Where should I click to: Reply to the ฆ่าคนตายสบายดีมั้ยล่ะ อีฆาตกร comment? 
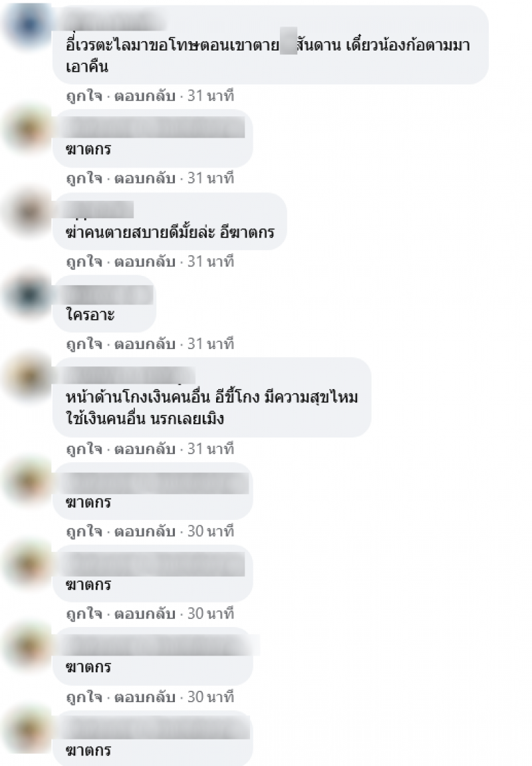click(144, 262)
